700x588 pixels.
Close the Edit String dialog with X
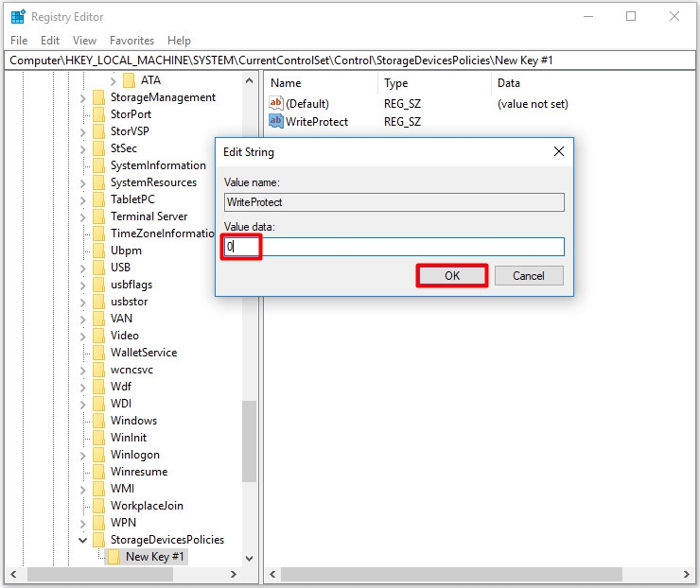pos(558,151)
